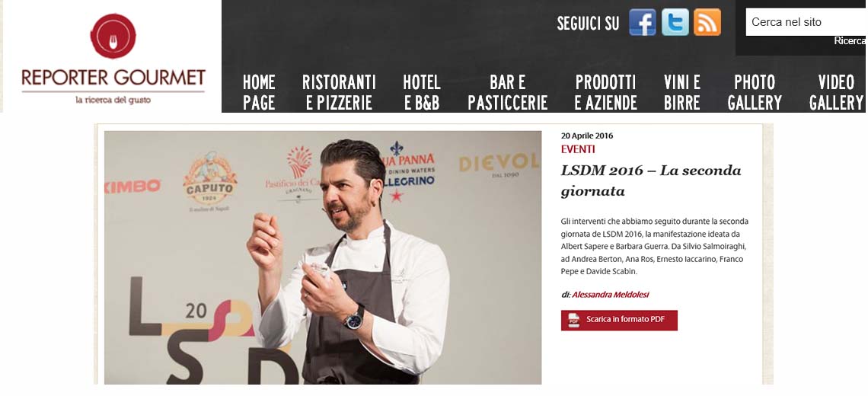Open the Ristoranti e Pizzerie menu
Image resolution: width=868 pixels, height=396 pixels.
pyautogui.click(x=339, y=92)
